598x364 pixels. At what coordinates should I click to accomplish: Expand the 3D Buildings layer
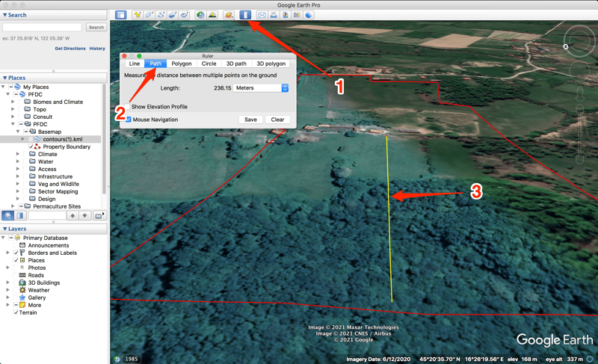coord(8,283)
